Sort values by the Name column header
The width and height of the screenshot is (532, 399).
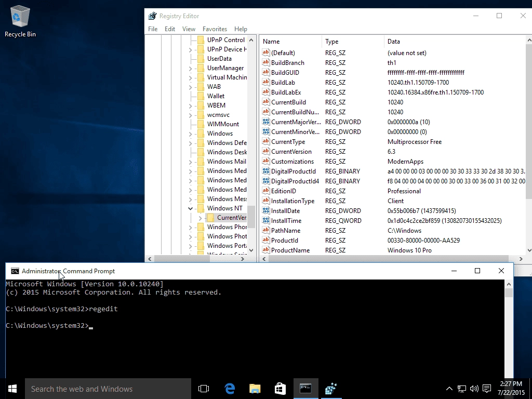(291, 42)
